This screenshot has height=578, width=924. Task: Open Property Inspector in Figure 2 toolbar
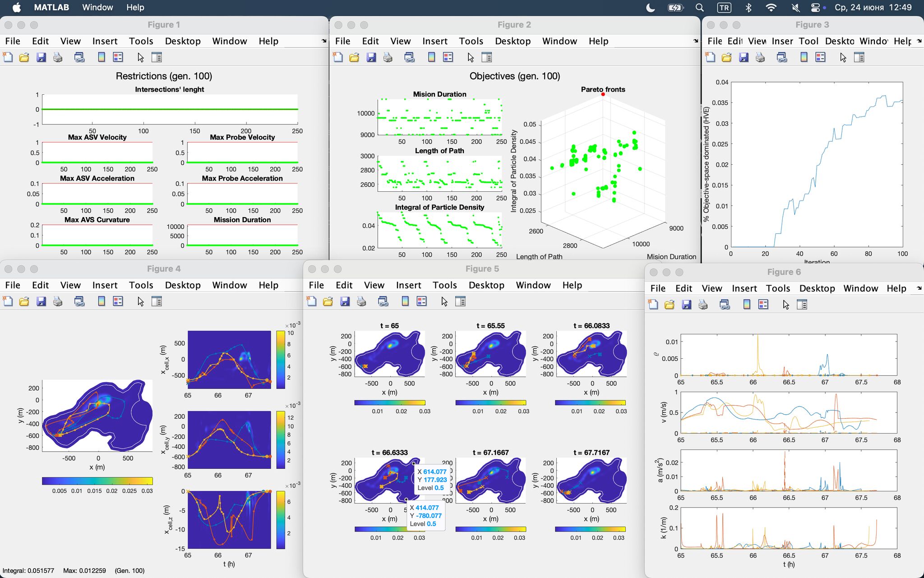tap(487, 57)
